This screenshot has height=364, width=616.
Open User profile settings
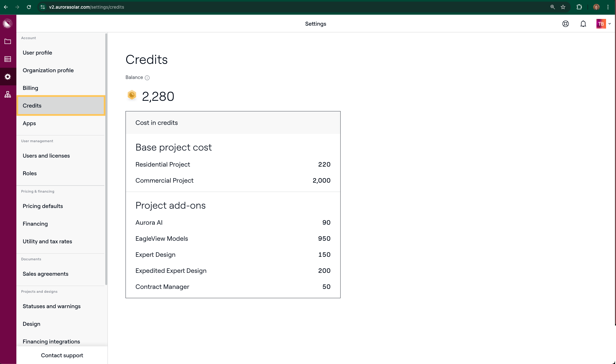coord(61,53)
